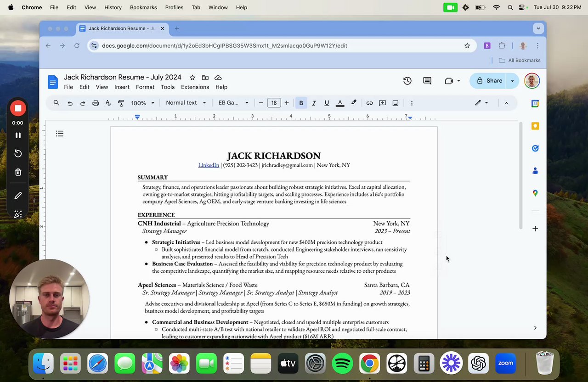Decrease the font size
588x382 pixels.
point(261,103)
